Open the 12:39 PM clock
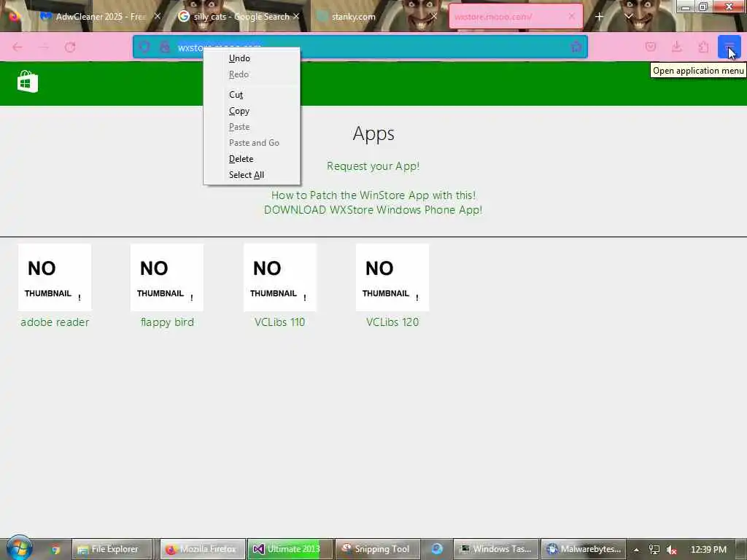Screen dimensions: 747x560 click(708, 550)
